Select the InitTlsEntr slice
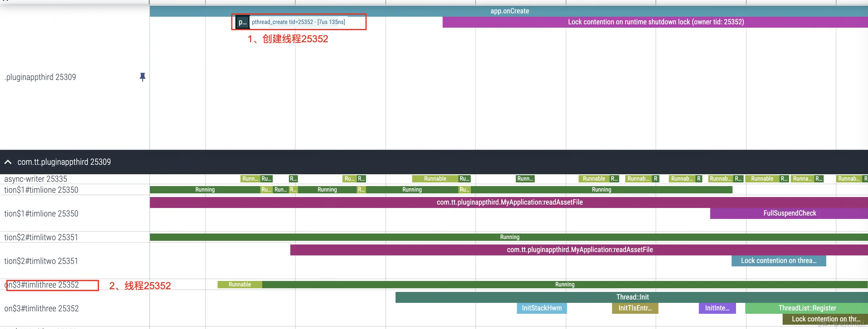Viewport: 868px width, 329px height. click(x=635, y=308)
